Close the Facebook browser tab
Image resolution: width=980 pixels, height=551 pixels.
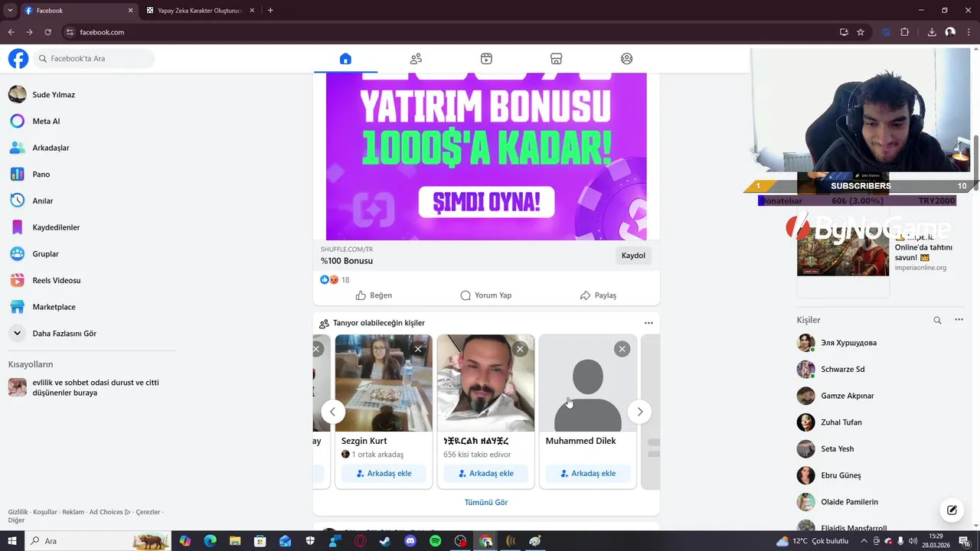tap(130, 11)
